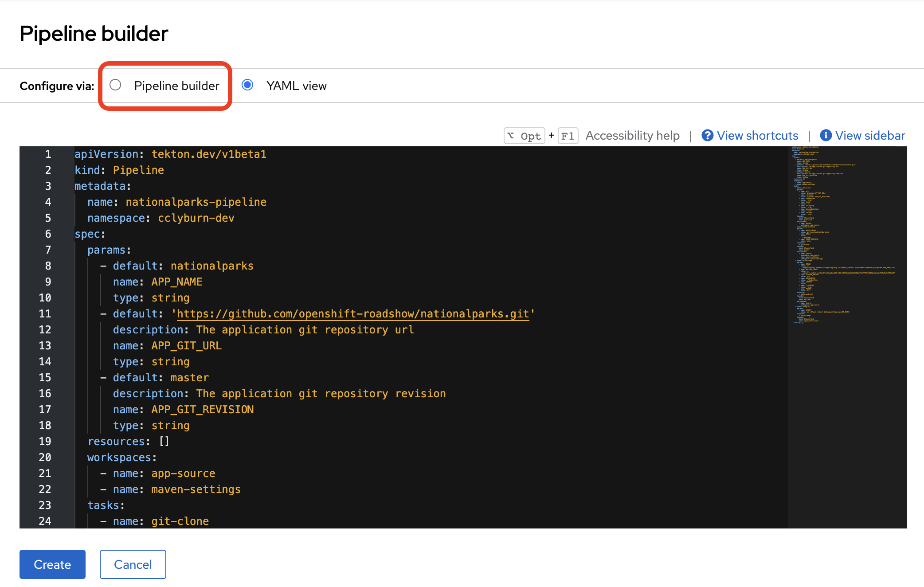The width and height of the screenshot is (924, 587).
Task: Click 'name: APP_GIT_URL' line
Action: tap(167, 346)
